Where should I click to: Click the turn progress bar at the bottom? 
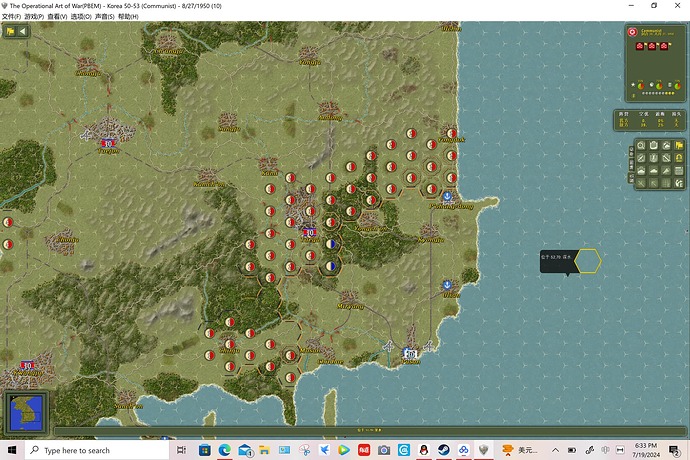coord(360,431)
